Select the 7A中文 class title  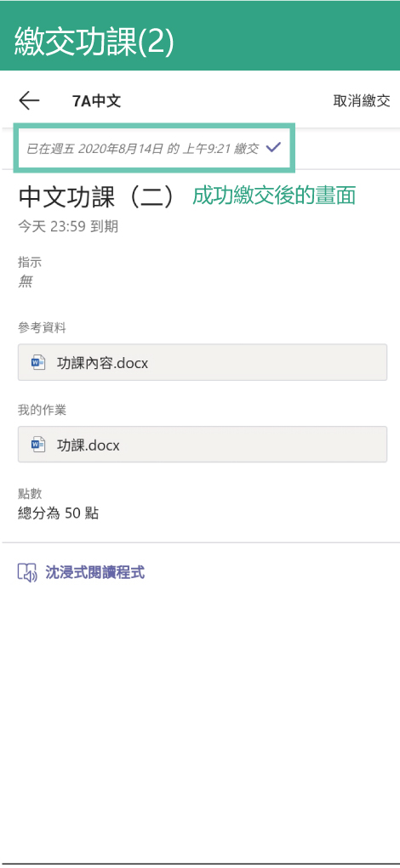pyautogui.click(x=96, y=101)
